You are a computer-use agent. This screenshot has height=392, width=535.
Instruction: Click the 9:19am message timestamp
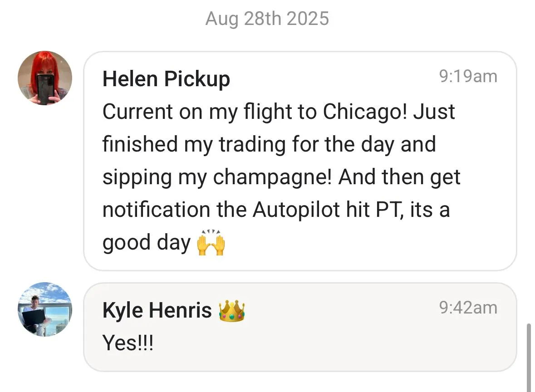468,76
